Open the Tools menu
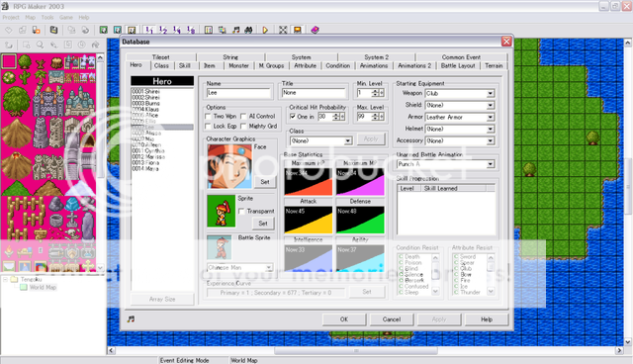Image resolution: width=633 pixels, height=364 pixels. coord(47,18)
